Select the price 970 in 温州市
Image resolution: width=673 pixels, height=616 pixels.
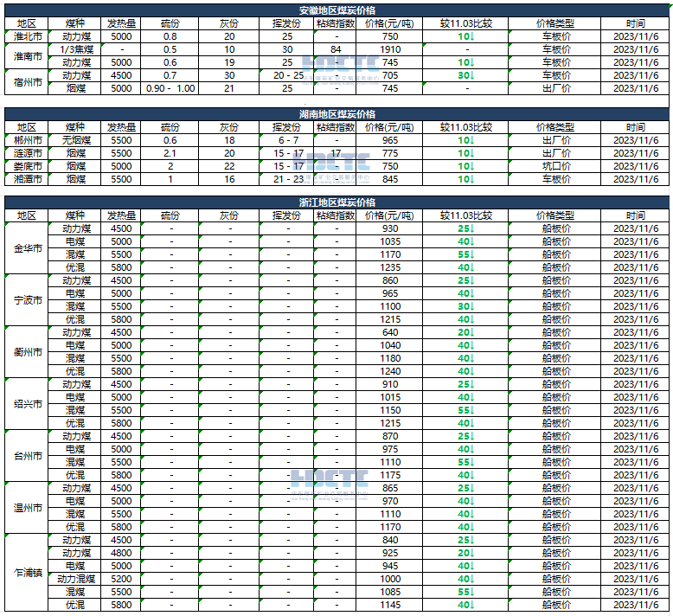[x=390, y=501]
